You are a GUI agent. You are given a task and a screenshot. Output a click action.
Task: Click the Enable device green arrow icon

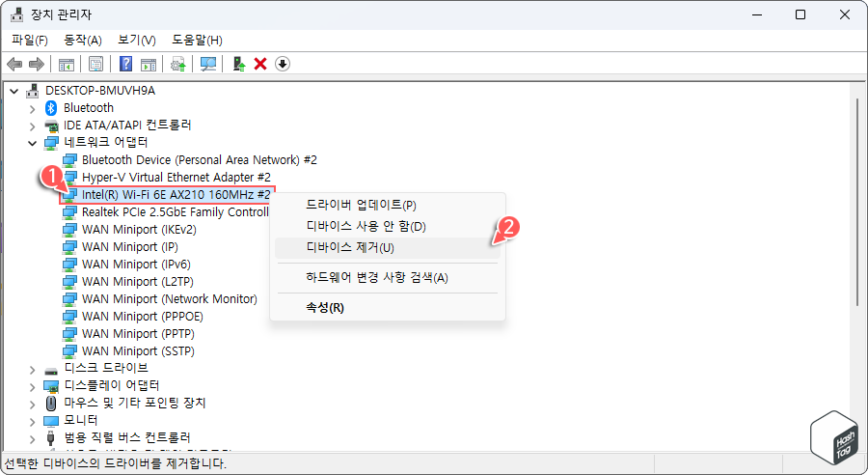pos(238,65)
